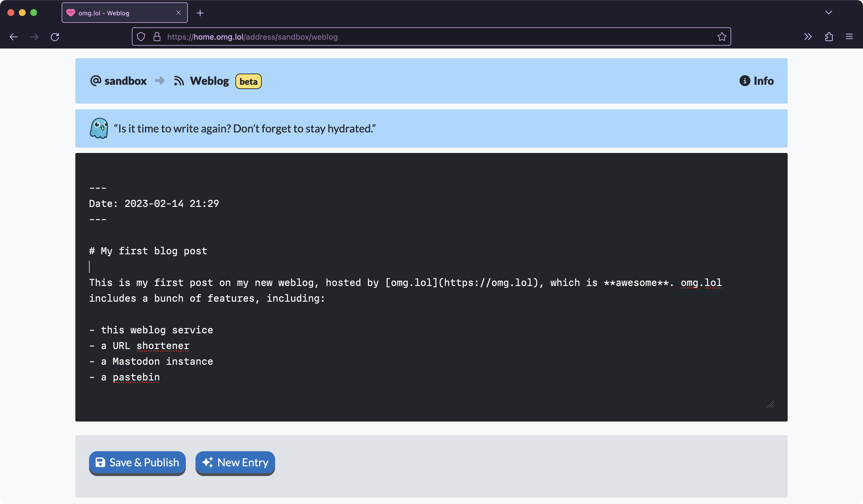Open the extensions puzzle icon
Screen dimensions: 863x504
(829, 37)
